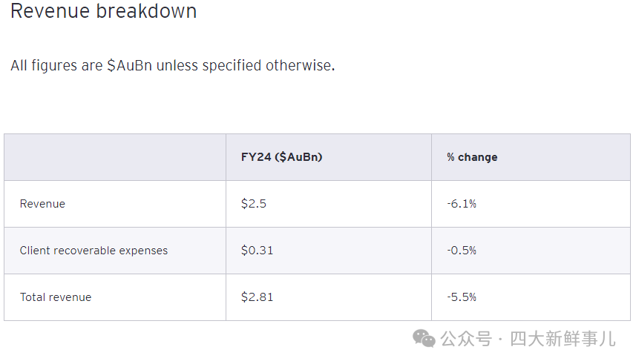Screen dimensions: 636x364
Task: Click the $2.81 total revenue value
Action: (x=258, y=297)
